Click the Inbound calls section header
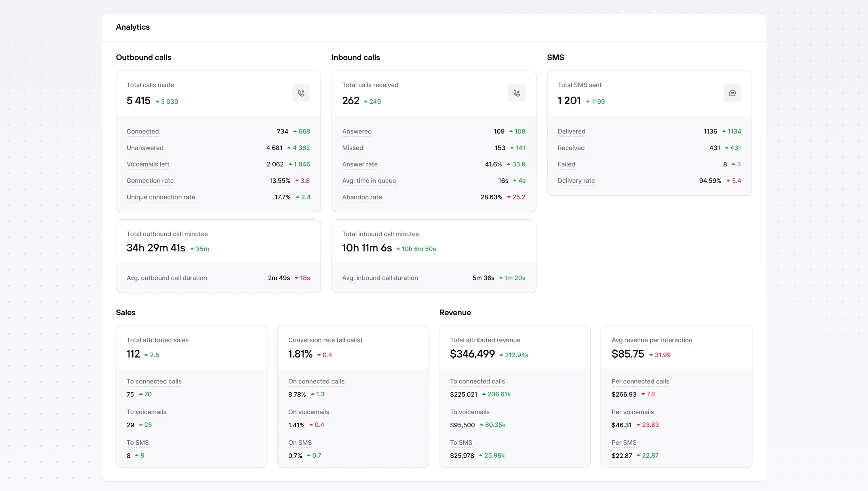The width and height of the screenshot is (868, 491). pos(355,57)
